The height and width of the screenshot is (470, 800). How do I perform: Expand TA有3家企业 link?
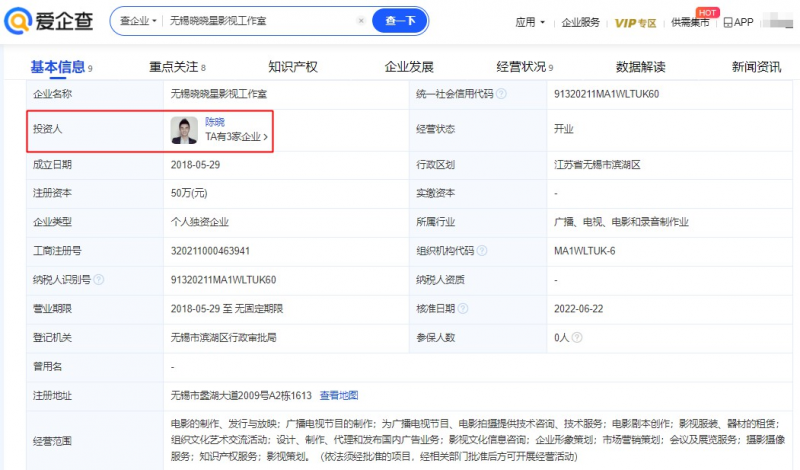coord(237,137)
